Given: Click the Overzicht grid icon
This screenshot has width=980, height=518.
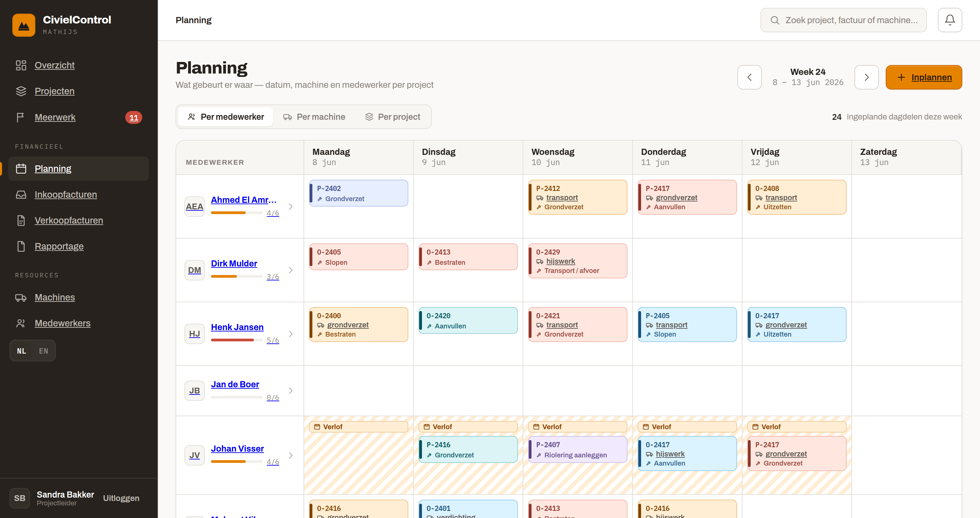Looking at the screenshot, I should coord(21,65).
